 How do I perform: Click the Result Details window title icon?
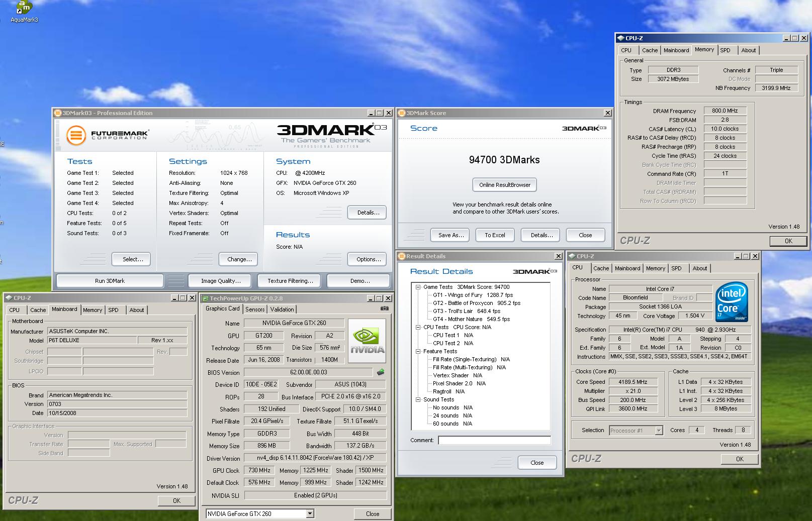pos(402,256)
